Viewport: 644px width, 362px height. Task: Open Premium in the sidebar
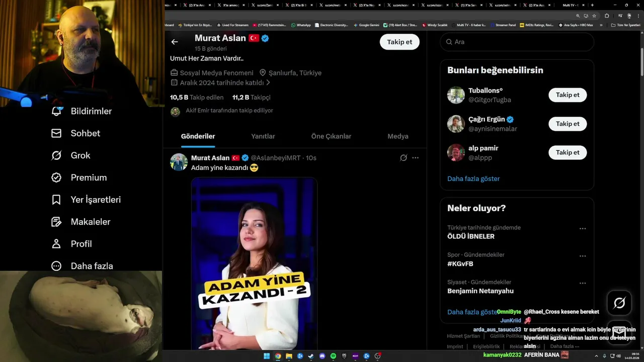pyautogui.click(x=79, y=177)
